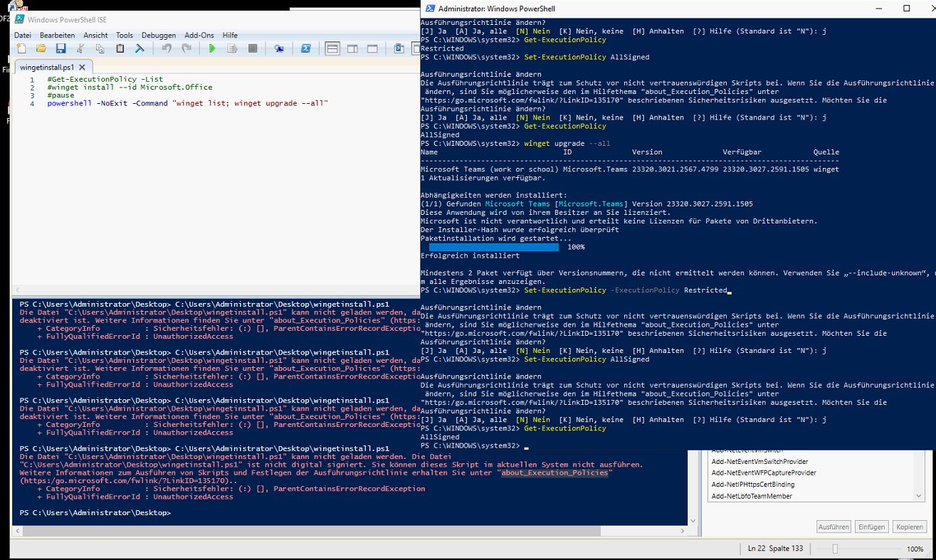Save the script with the floppy disk icon
The height and width of the screenshot is (560, 936).
(x=61, y=48)
